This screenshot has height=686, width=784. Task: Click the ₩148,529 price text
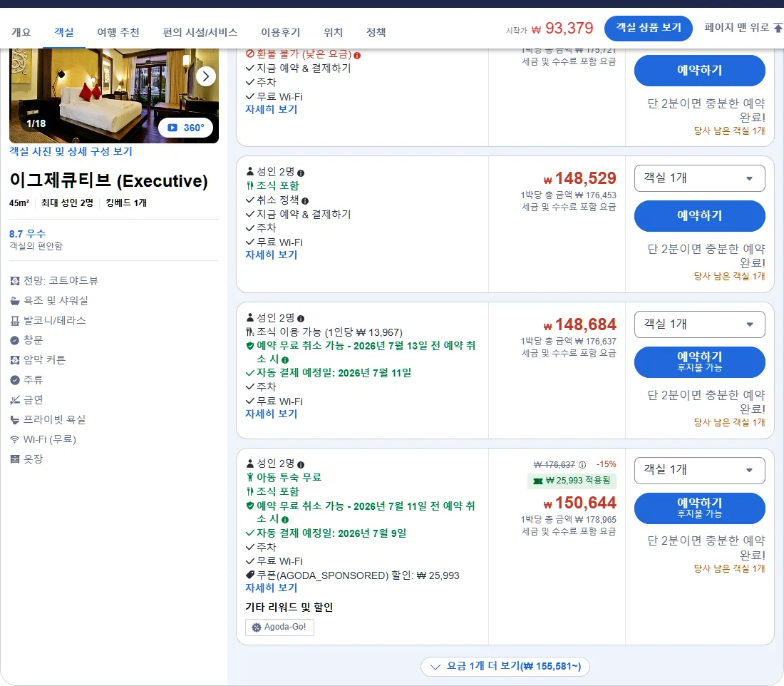[580, 178]
